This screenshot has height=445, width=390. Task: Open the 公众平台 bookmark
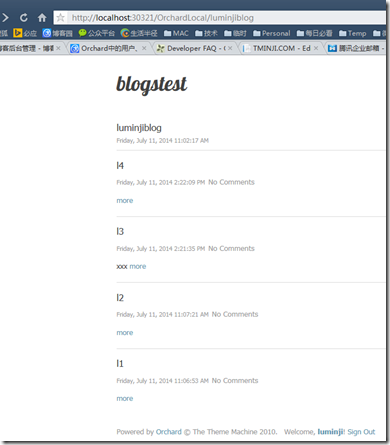click(x=97, y=33)
